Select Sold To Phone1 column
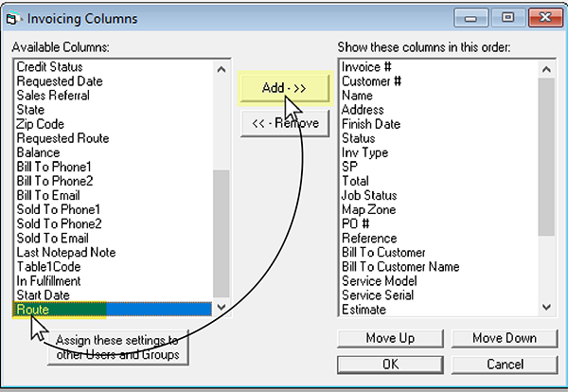Image resolution: width=568 pixels, height=392 pixels. 114,210
